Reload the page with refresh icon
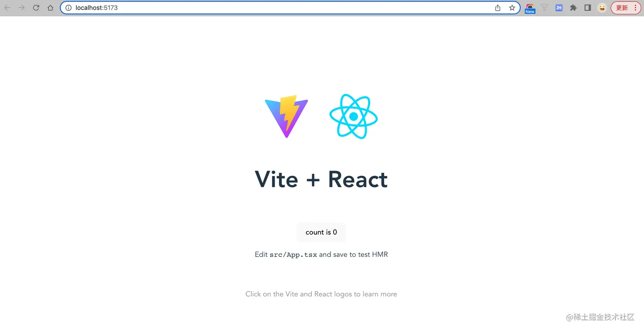 coord(36,8)
